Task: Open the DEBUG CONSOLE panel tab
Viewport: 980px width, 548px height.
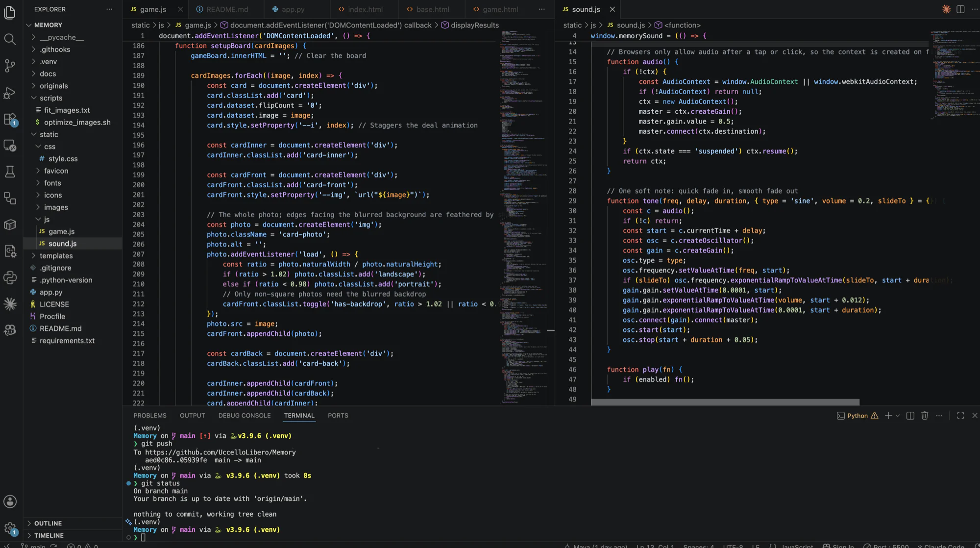Action: (245, 416)
